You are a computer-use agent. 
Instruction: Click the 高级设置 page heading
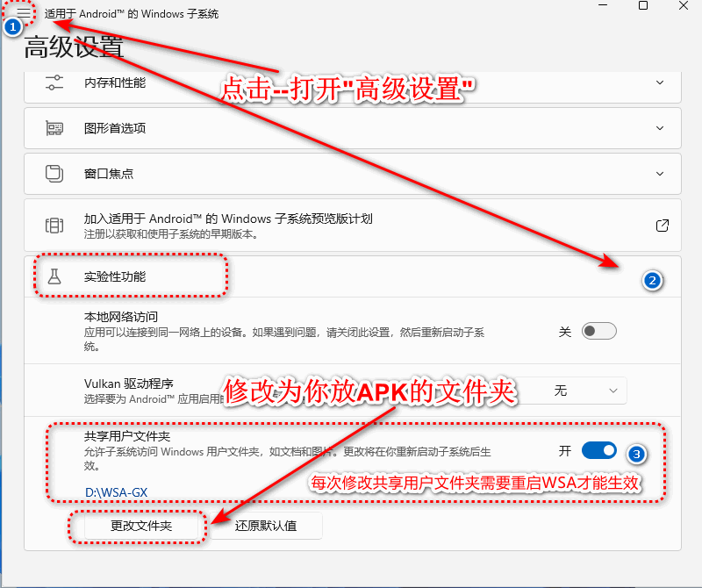[74, 47]
